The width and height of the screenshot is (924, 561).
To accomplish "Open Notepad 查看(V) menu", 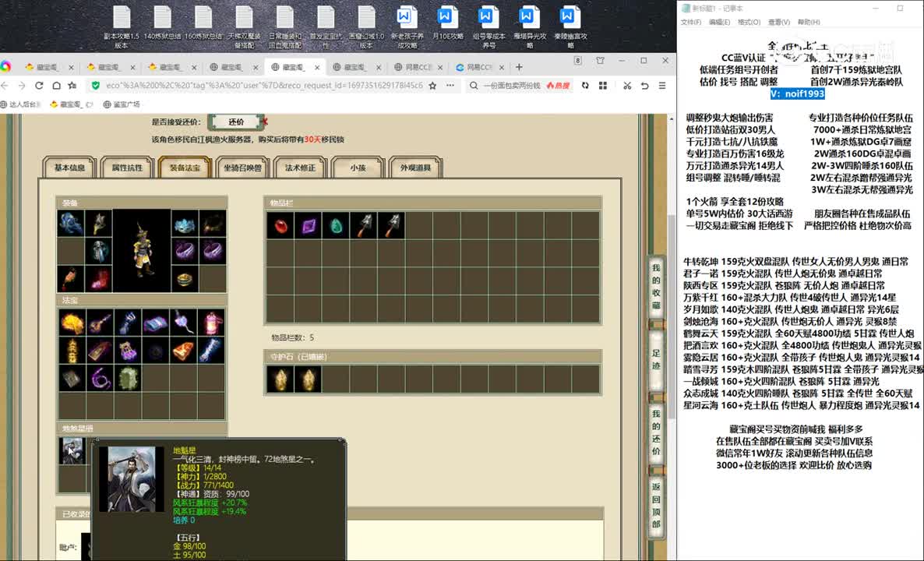I will 779,23.
